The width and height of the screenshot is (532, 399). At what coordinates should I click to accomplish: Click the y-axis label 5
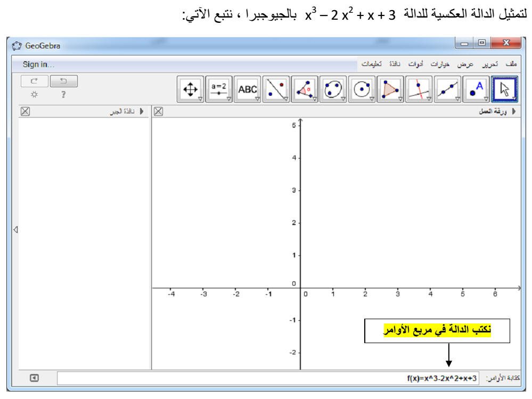[x=294, y=126]
